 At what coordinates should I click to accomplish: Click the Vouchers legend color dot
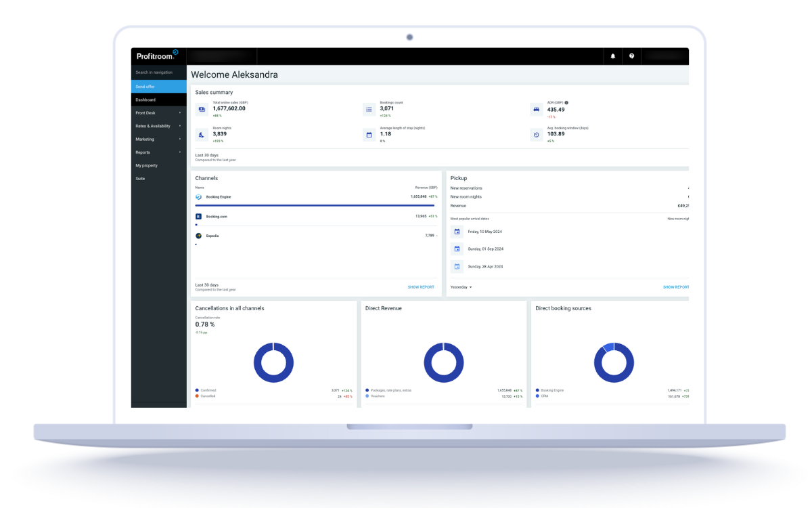point(367,396)
